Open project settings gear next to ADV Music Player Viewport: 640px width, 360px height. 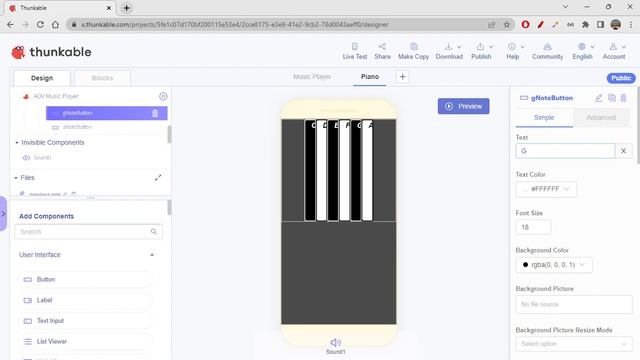(x=163, y=96)
